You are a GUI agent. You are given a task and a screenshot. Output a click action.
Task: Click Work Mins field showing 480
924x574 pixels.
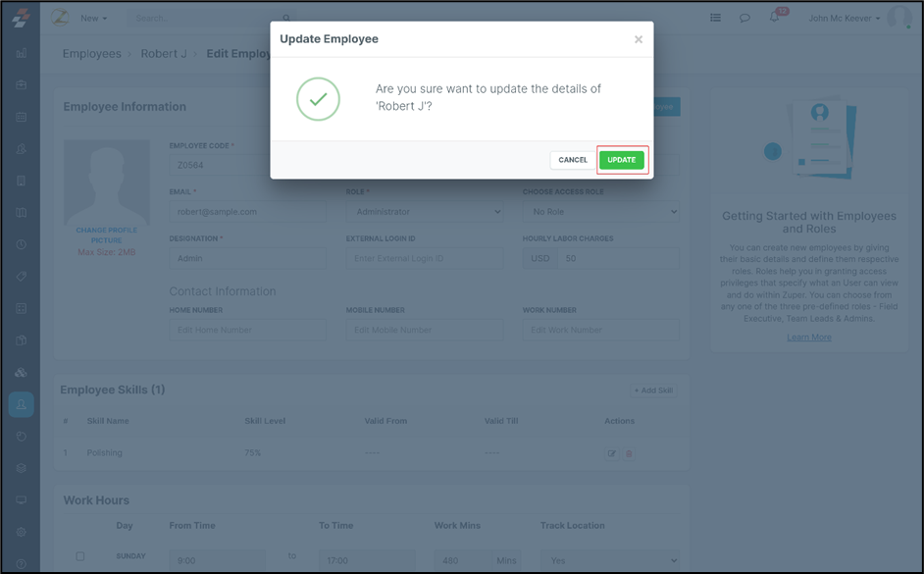point(464,560)
